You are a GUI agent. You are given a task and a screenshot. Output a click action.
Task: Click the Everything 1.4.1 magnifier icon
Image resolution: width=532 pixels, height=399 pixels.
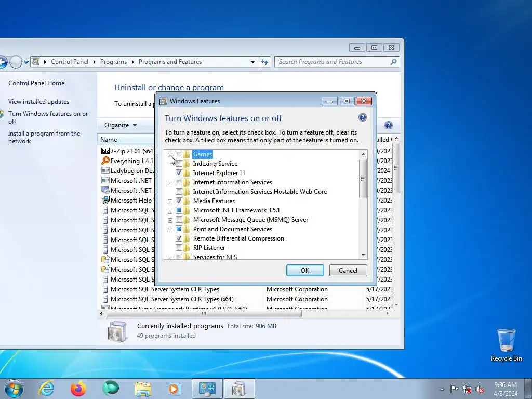(105, 161)
